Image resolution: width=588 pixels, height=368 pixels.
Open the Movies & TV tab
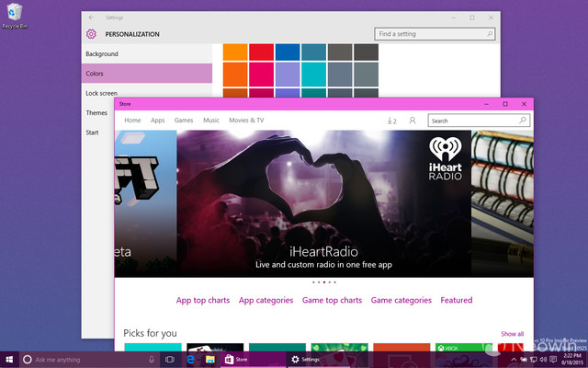point(246,121)
